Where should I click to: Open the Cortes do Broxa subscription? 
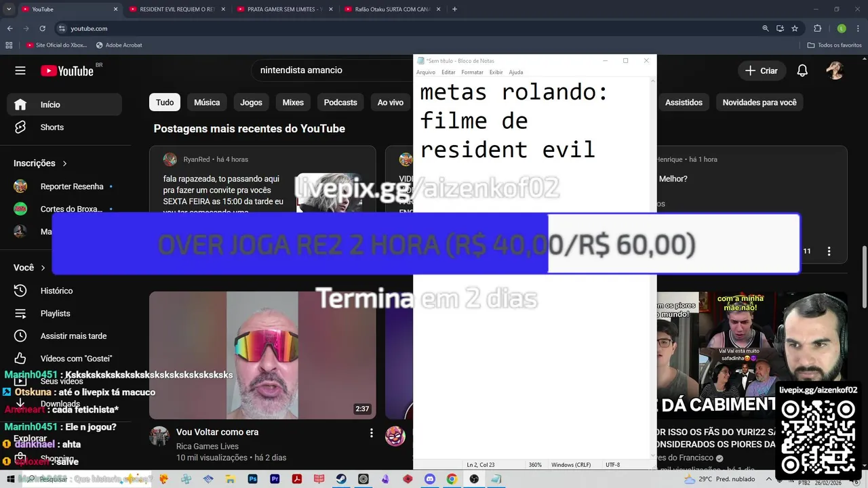click(x=64, y=209)
